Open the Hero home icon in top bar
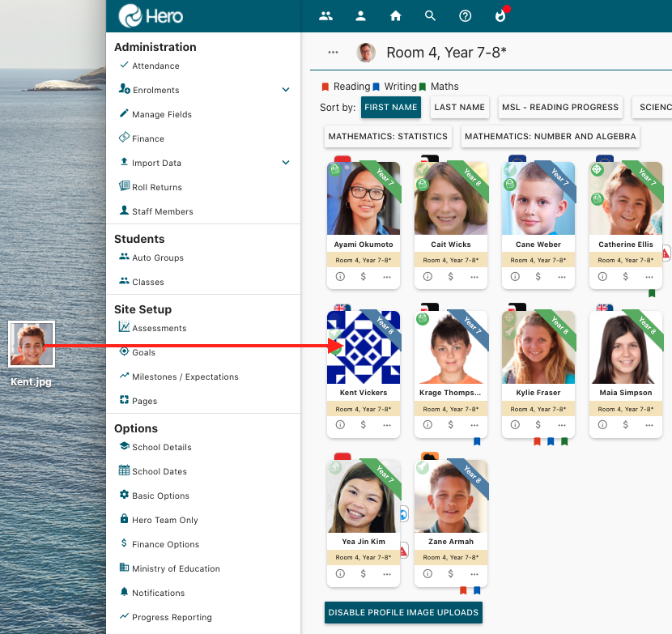Viewport: 672px width, 634px height. [395, 15]
